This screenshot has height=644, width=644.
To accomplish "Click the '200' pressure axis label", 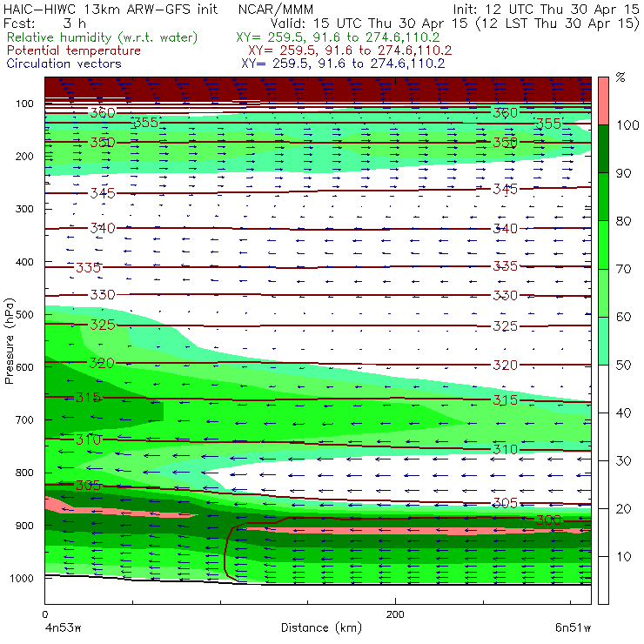I will (x=24, y=157).
